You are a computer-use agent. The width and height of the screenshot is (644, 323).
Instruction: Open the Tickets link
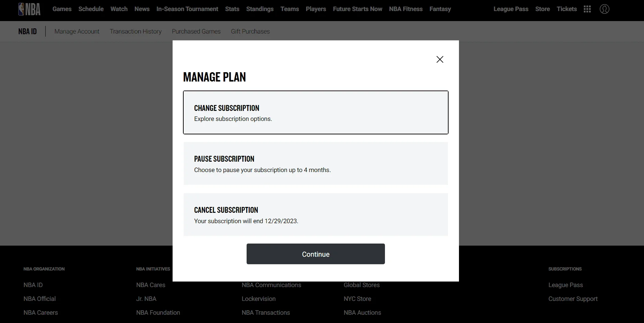tap(567, 9)
